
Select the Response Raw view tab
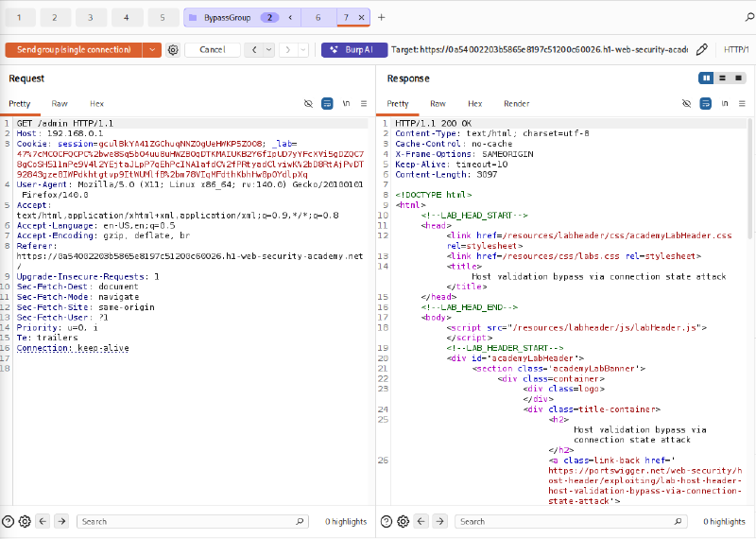click(x=438, y=104)
